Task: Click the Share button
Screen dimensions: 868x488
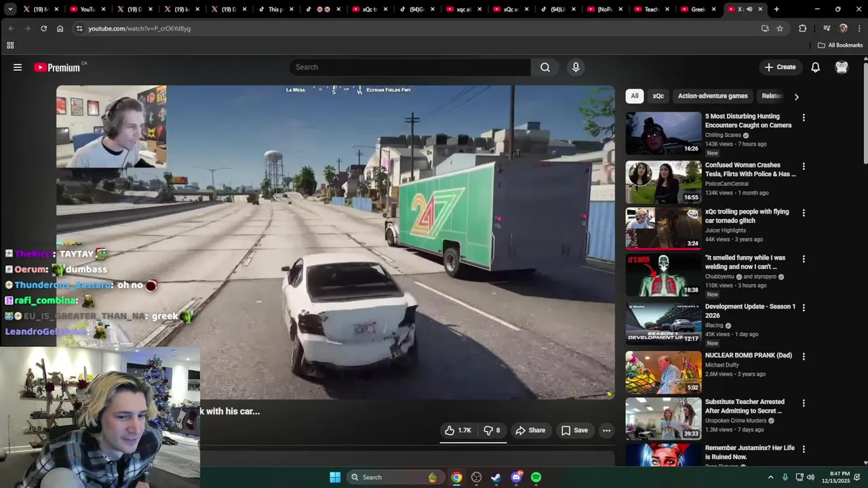Action: [530, 430]
